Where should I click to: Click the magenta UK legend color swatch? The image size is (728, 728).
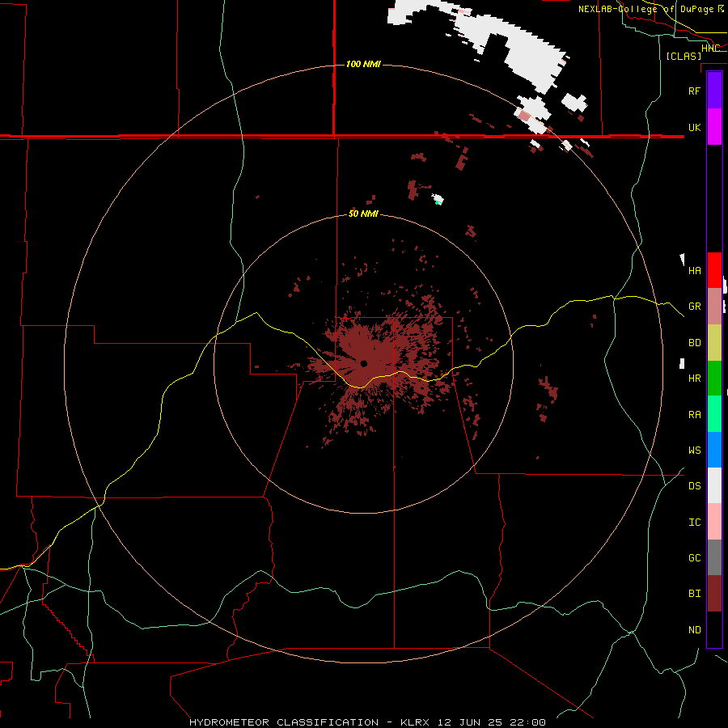point(714,127)
